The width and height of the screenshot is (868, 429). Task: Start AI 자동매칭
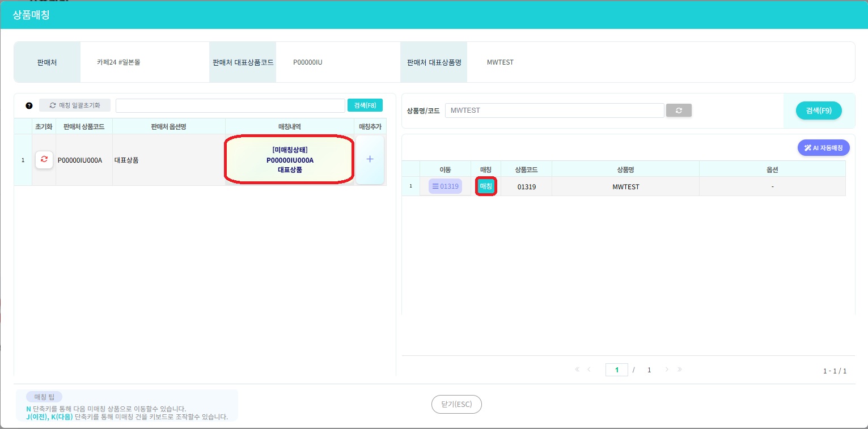(823, 148)
